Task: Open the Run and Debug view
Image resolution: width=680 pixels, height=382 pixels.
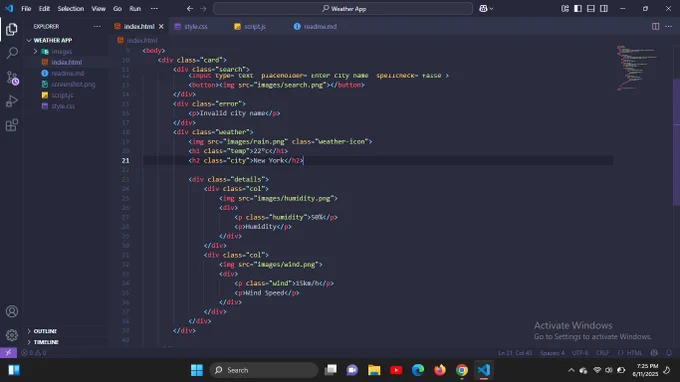Action: [x=12, y=101]
